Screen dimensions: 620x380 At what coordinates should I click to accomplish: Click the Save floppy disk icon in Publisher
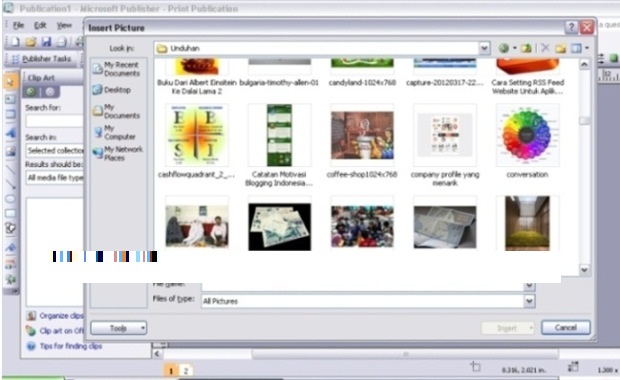click(x=46, y=42)
